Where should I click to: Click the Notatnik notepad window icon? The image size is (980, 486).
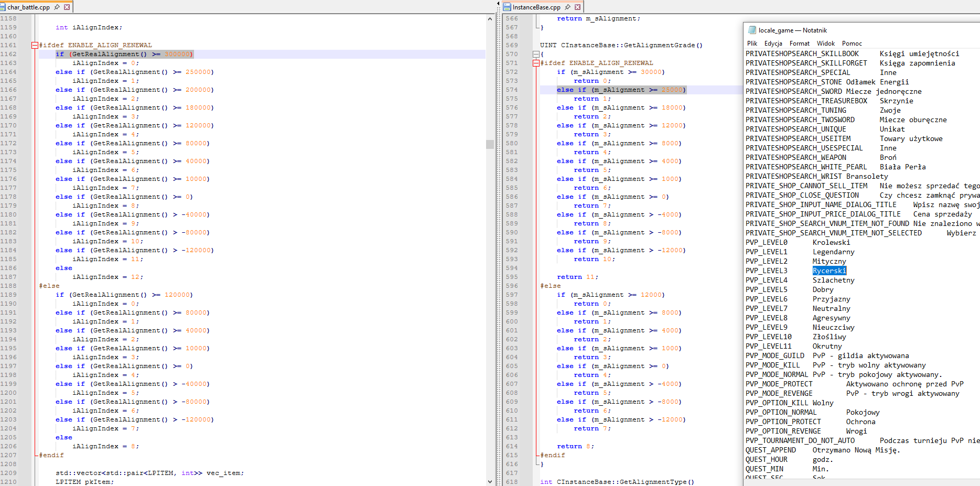(752, 30)
